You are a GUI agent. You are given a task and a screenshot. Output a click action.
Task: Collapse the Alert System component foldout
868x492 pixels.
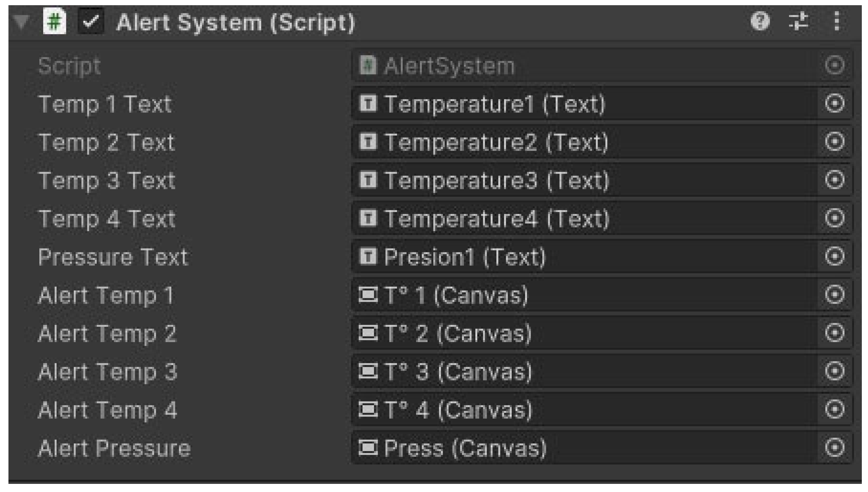21,22
